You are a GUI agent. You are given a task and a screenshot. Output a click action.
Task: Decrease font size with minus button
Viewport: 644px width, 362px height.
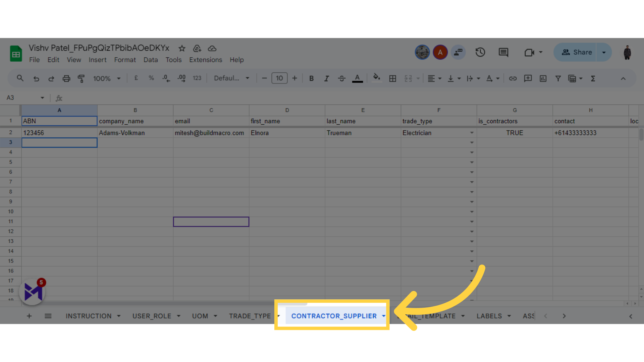coord(264,78)
